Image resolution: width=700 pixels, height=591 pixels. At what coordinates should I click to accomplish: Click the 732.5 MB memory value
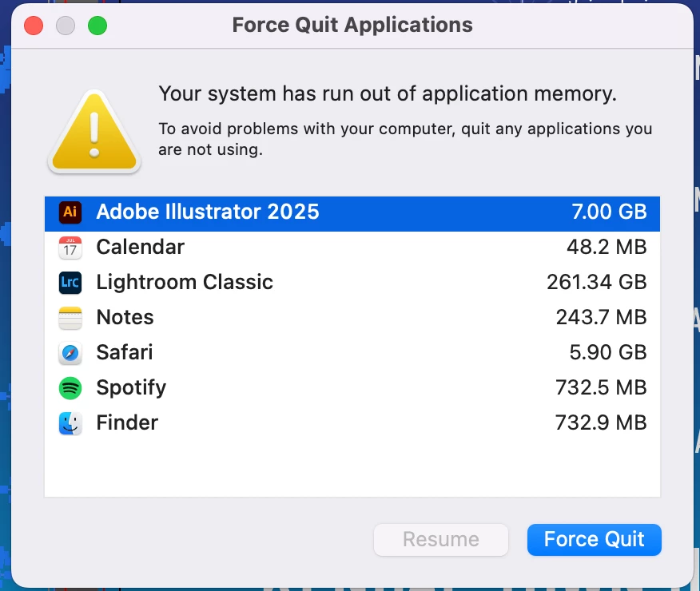[601, 387]
